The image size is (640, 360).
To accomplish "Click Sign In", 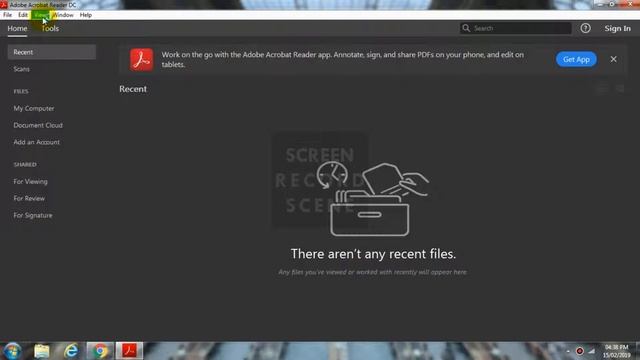I will [x=617, y=29].
